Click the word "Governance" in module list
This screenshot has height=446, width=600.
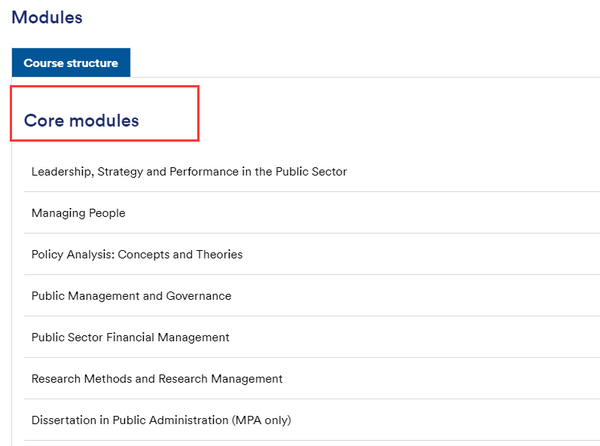(x=199, y=296)
